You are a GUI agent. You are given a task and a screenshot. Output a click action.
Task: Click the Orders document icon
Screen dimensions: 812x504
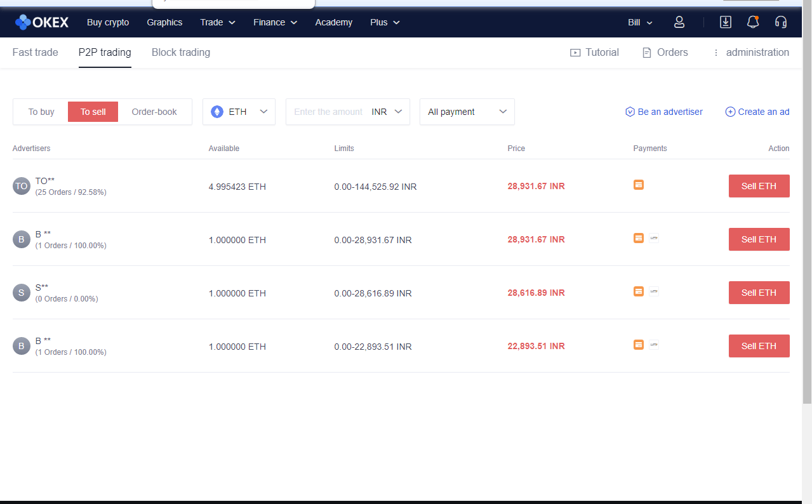point(647,53)
